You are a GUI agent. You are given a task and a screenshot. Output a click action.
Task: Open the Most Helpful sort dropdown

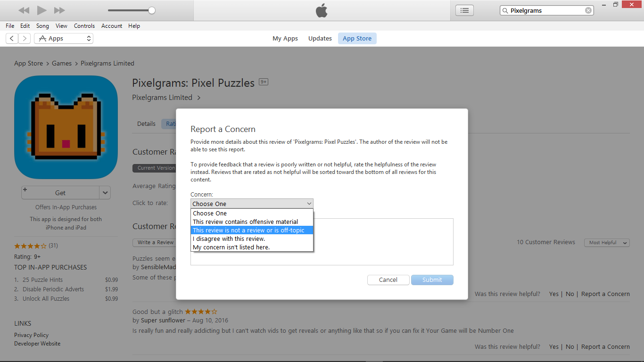click(607, 242)
